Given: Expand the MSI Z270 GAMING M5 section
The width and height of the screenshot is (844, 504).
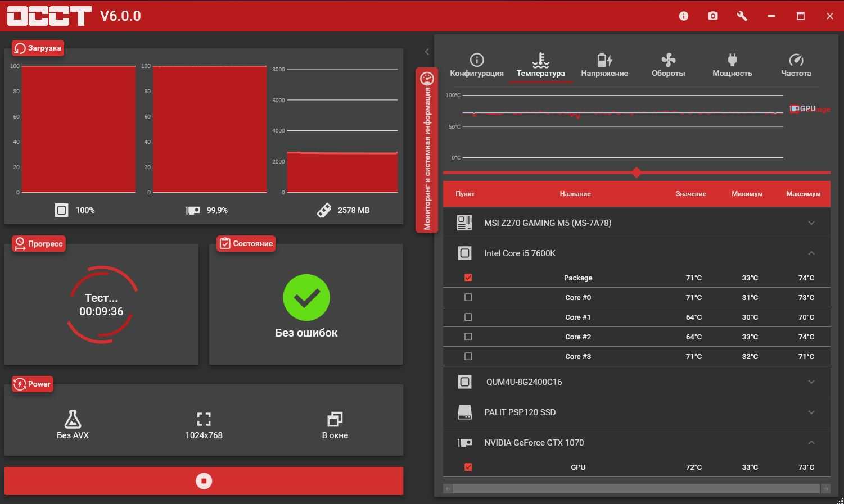Looking at the screenshot, I should (x=811, y=223).
